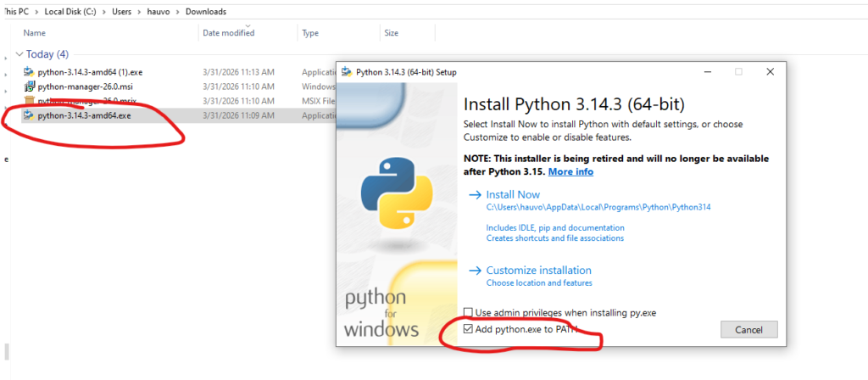The image size is (868, 380).
Task: Click the arrow icon beside Customize installation
Action: [473, 271]
